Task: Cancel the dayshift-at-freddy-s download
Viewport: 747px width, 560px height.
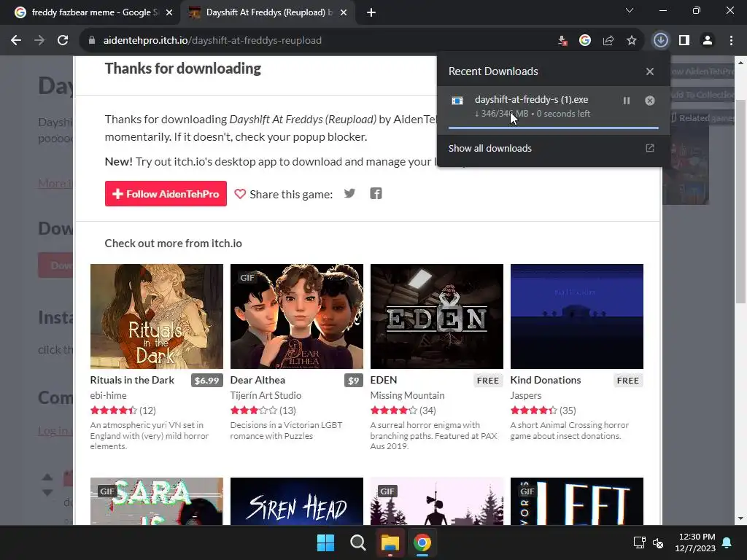Action: coord(650,101)
